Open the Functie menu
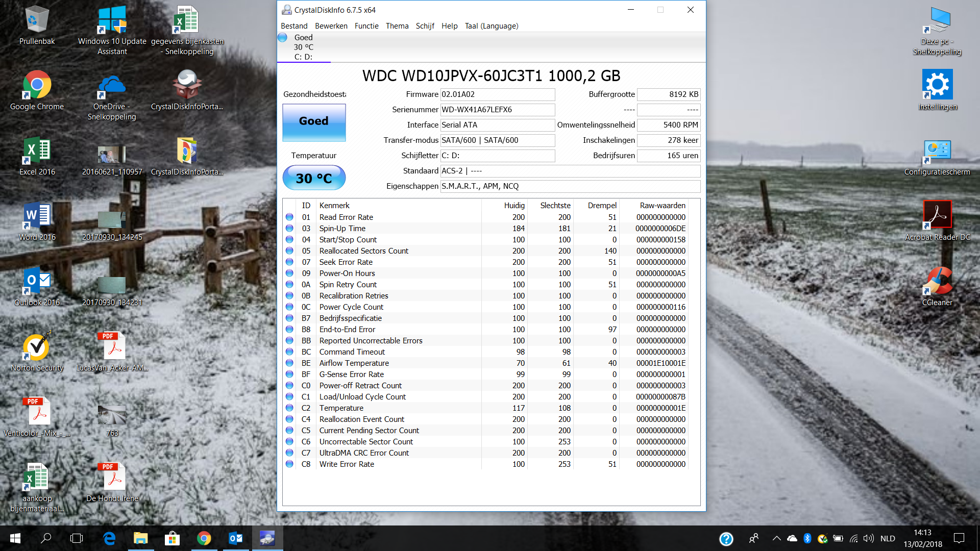The image size is (980, 551). 366,26
